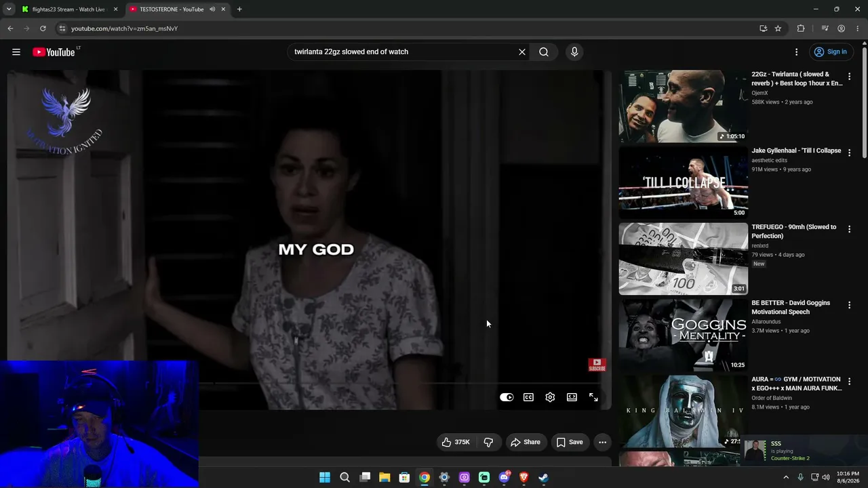
Task: Open the Jake Gyllenhaal 'Till I Collapse' title
Action: [796, 150]
